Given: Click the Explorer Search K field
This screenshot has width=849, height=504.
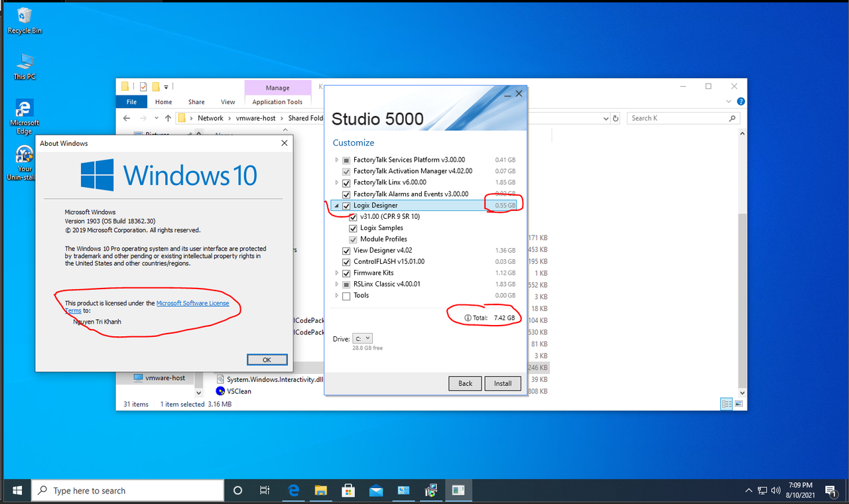Looking at the screenshot, I should pos(683,118).
